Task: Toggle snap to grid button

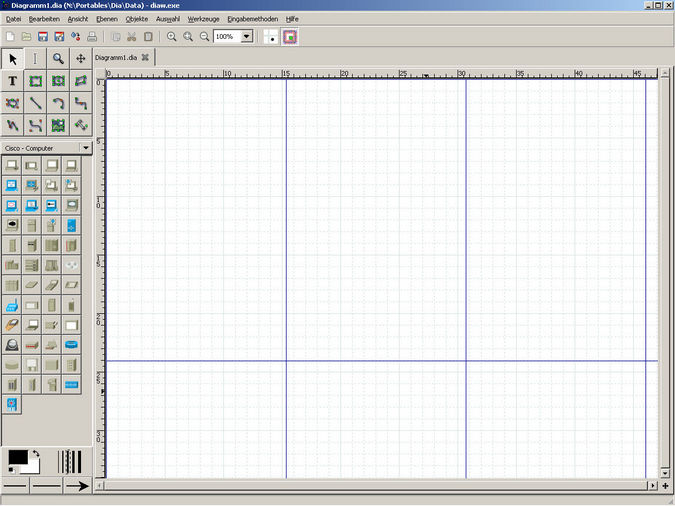Action: 271,37
